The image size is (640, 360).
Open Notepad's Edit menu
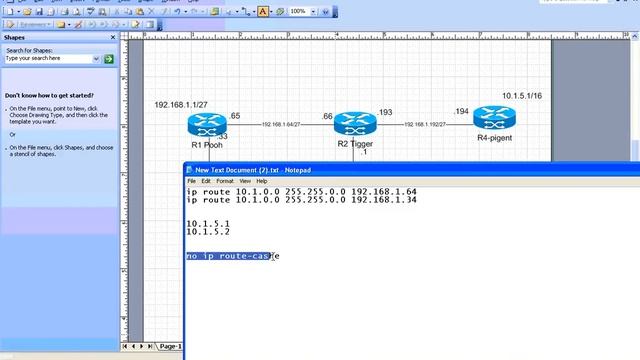click(206, 181)
